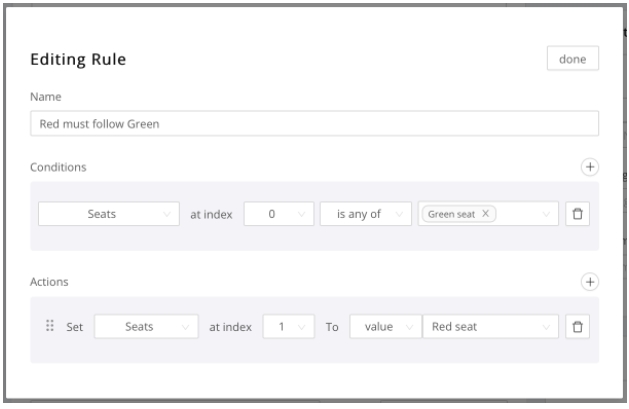Viewport: 629px width, 409px height.
Task: Open the action index 1 dropdown
Action: [287, 326]
